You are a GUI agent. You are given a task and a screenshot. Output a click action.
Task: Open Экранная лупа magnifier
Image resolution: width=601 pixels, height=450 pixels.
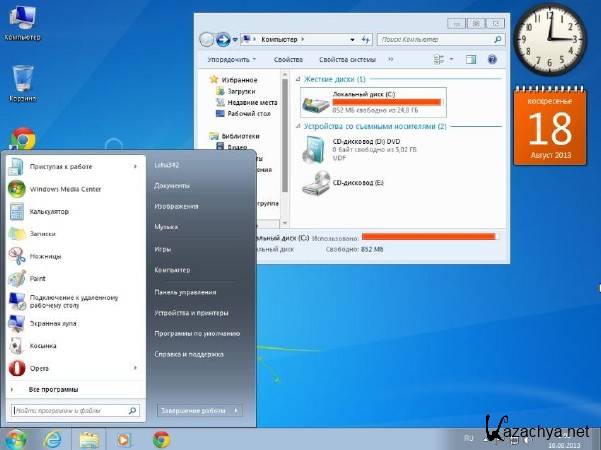(x=76, y=324)
